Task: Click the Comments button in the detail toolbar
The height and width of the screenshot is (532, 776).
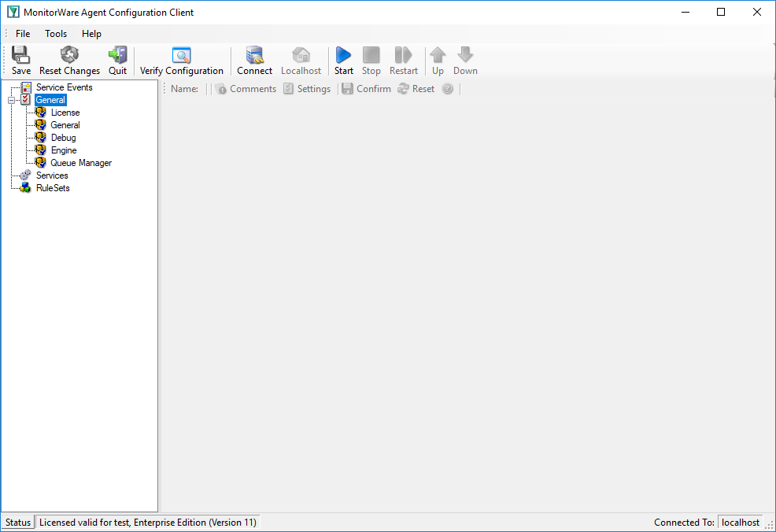Action: 246,89
